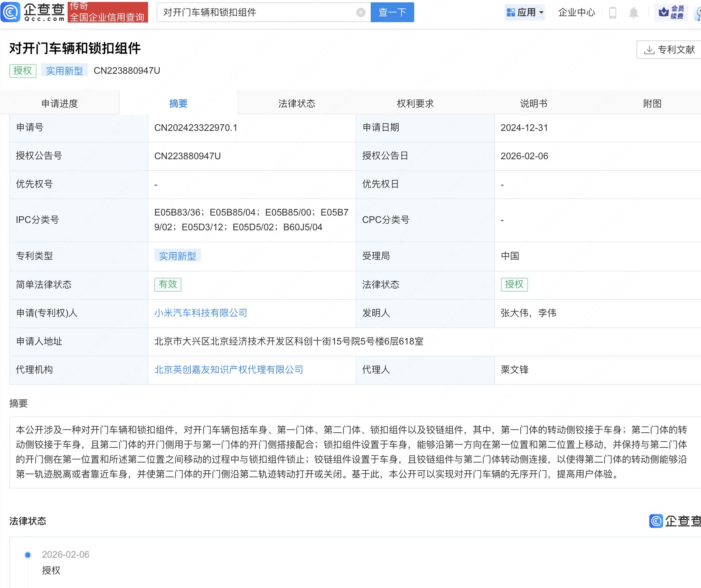Show the 附图 tab
The width and height of the screenshot is (701, 588).
pyautogui.click(x=652, y=103)
